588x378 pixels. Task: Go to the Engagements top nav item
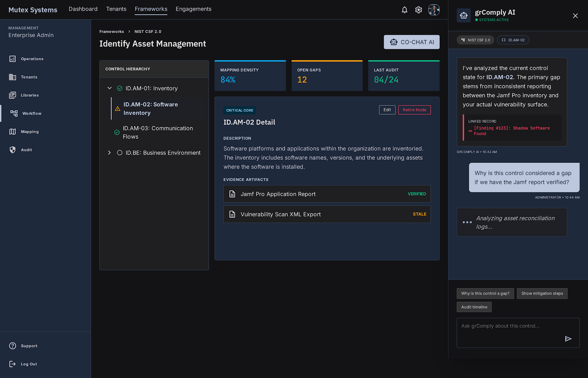193,9
